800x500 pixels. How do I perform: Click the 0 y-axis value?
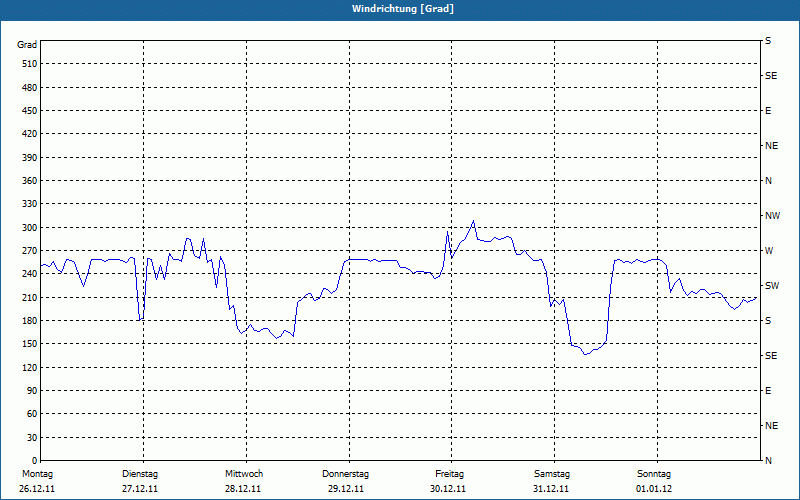click(35, 461)
